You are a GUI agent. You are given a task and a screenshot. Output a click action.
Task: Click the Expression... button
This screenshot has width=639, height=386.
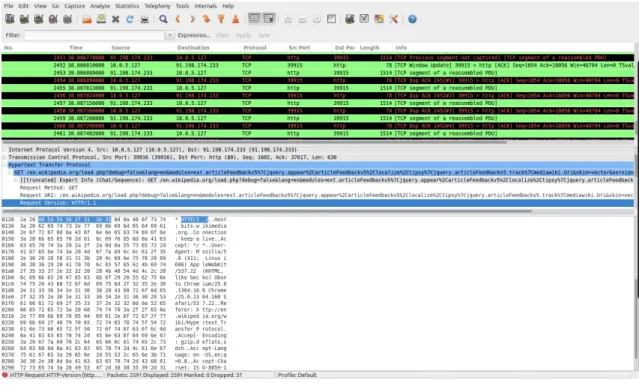pyautogui.click(x=194, y=35)
